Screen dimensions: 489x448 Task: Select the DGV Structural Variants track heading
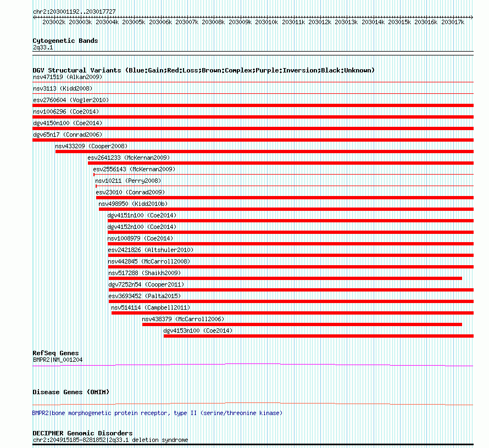click(x=203, y=70)
